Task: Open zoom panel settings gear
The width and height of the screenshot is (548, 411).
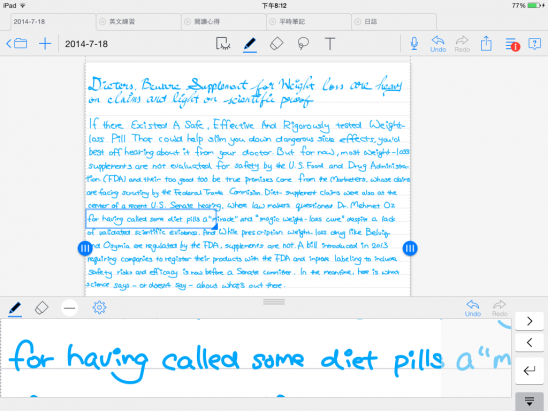Action: (99, 308)
